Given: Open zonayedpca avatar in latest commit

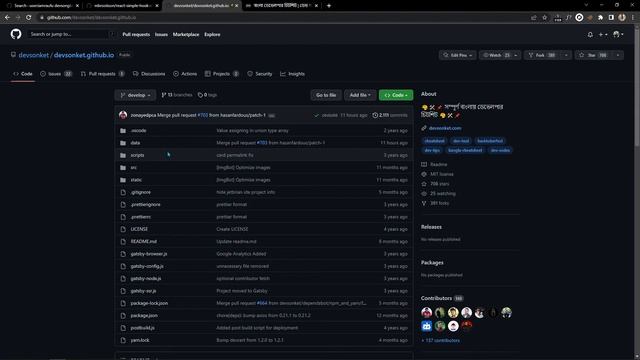Looking at the screenshot, I should click(x=123, y=115).
